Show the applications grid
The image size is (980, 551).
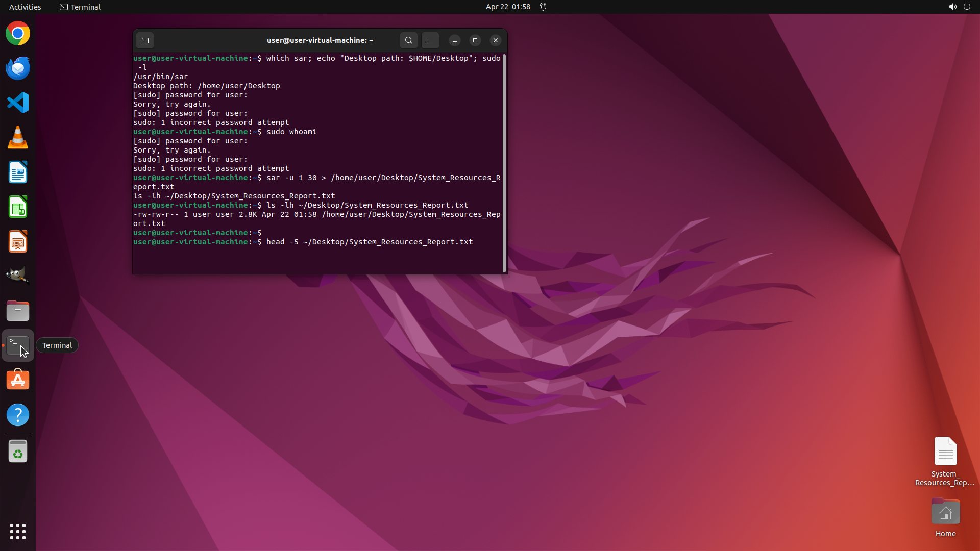click(18, 532)
